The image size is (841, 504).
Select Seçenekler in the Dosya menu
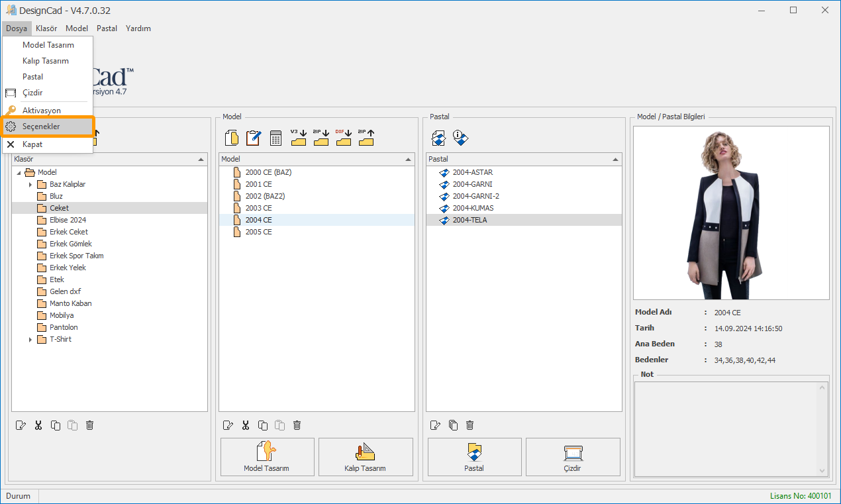tap(41, 126)
